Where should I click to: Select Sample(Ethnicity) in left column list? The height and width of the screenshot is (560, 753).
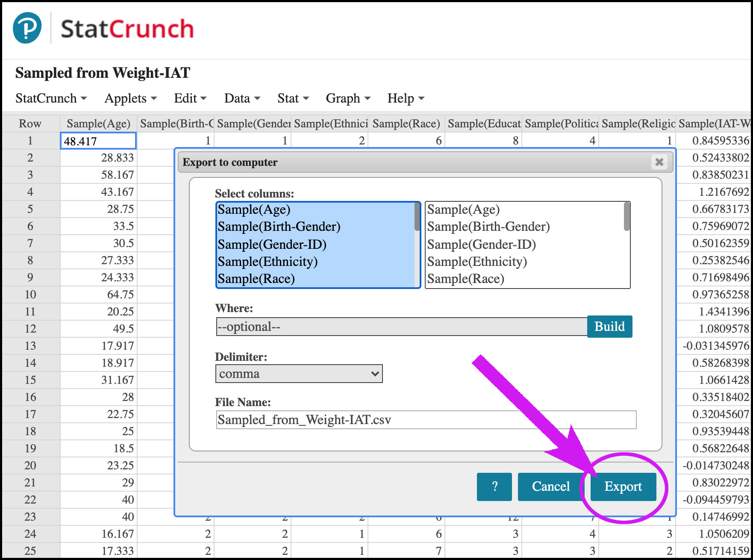coord(315,262)
